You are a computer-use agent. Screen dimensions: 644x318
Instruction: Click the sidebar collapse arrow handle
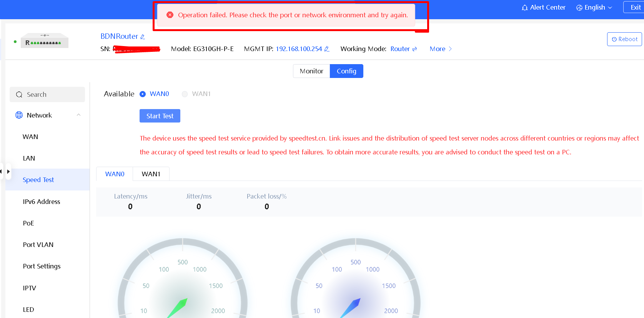(8, 172)
